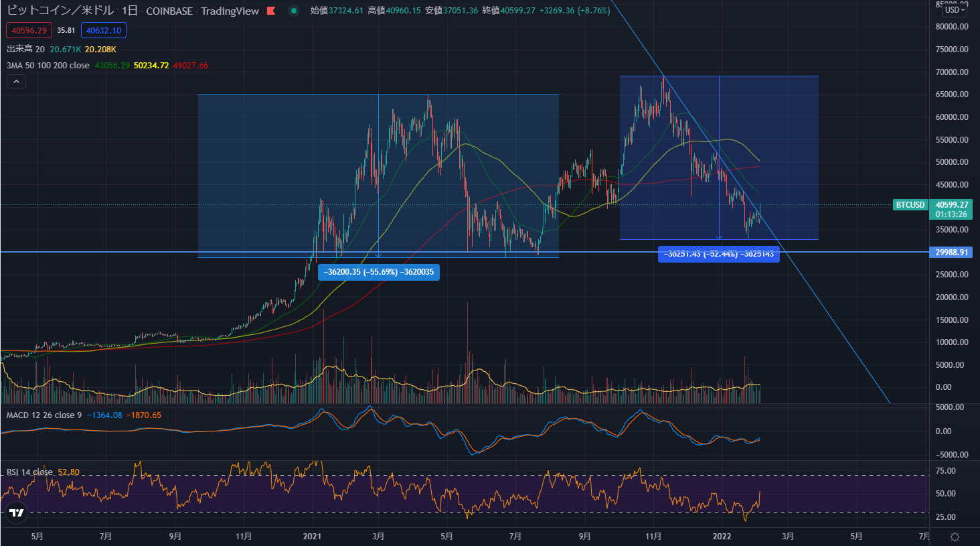
Task: Select the MACD 12 26 close 9 indicator label
Action: [44, 415]
